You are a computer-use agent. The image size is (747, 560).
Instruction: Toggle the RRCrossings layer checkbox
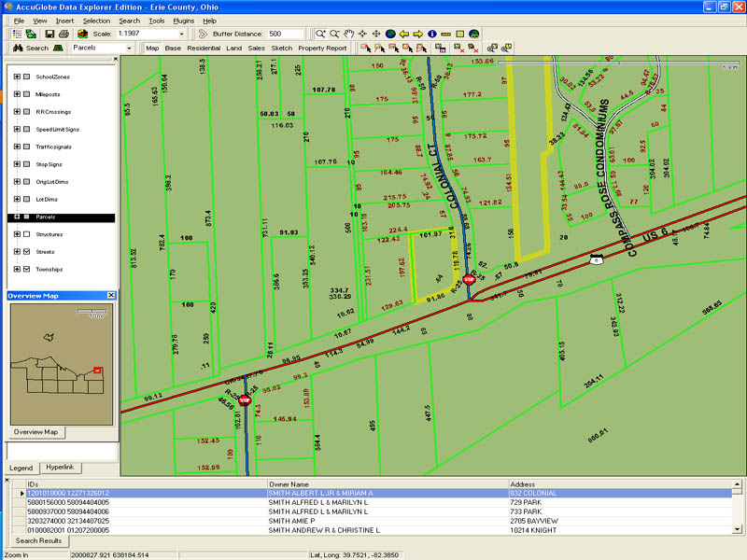click(x=27, y=111)
